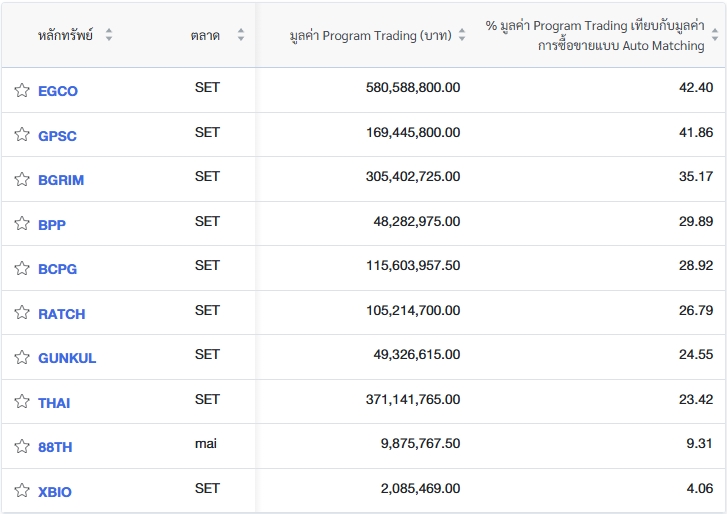Screen dimensions: 727x514
Task: Favorite the BPP stock star
Action: tap(22, 224)
